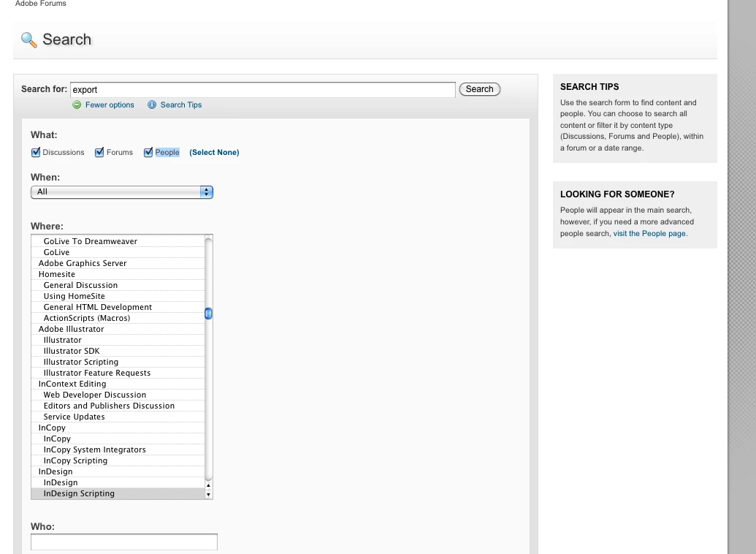Screen dimensions: 756x554
Task: Select InContext Editing category entry
Action: [118, 384]
